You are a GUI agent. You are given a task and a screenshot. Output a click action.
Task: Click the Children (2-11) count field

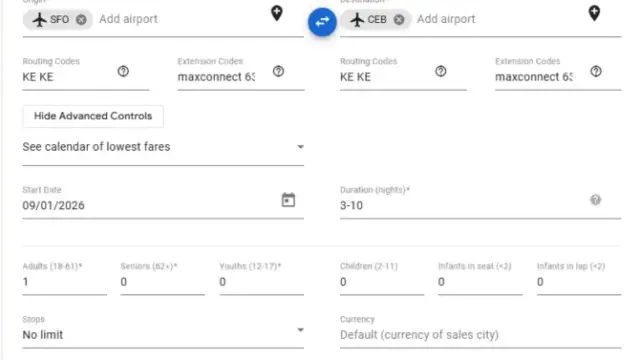tap(382, 282)
